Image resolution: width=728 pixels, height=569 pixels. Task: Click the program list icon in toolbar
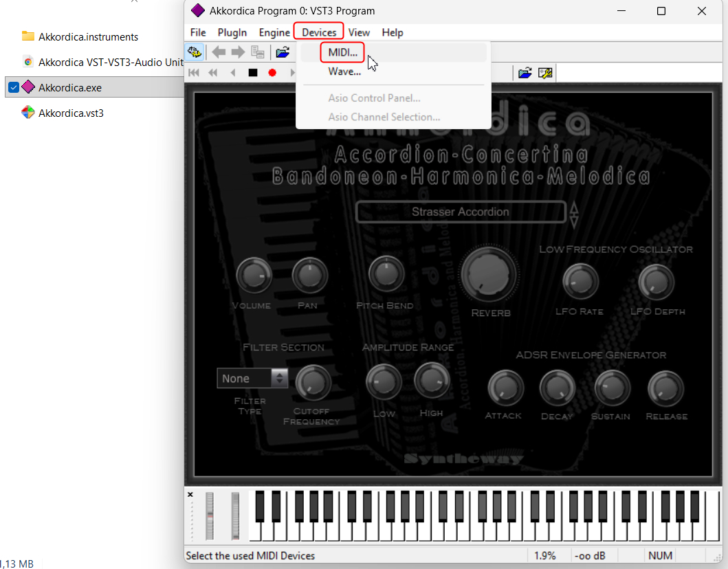pyautogui.click(x=258, y=52)
